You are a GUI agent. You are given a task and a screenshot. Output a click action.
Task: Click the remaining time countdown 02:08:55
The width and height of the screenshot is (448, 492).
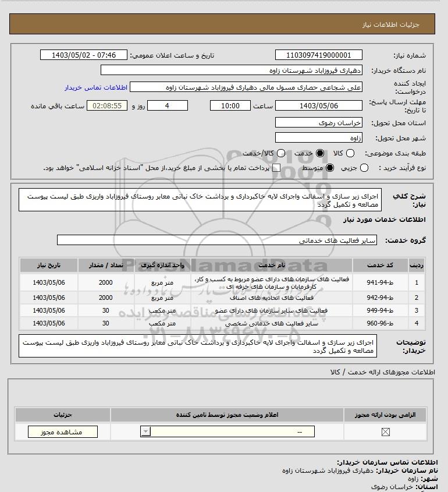(x=107, y=106)
